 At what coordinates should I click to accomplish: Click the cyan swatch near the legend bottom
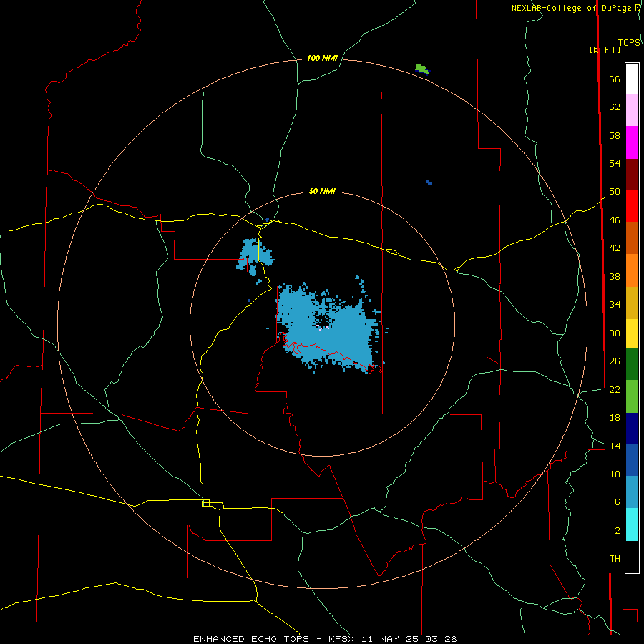pos(632,525)
